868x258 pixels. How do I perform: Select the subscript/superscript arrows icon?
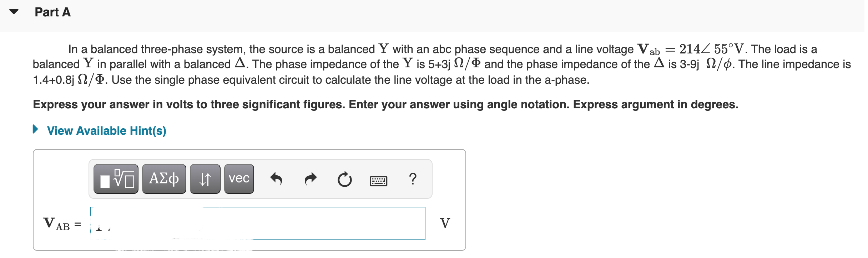[205, 179]
